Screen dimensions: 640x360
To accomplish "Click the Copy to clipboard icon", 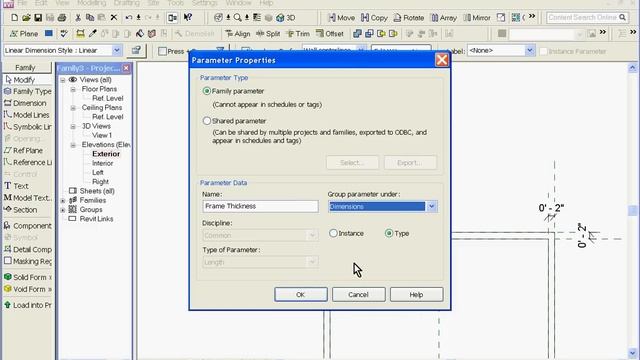I will tap(90, 18).
